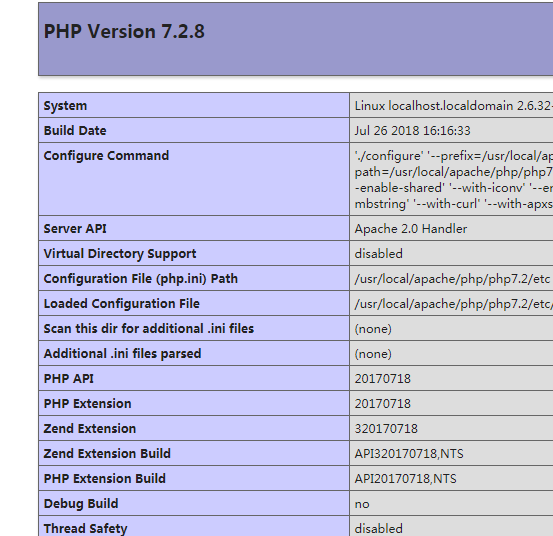Click the '/usr/local/apache/php/php7.2/etc' path value
Viewport: 553px width, 536px height.
coord(452,279)
